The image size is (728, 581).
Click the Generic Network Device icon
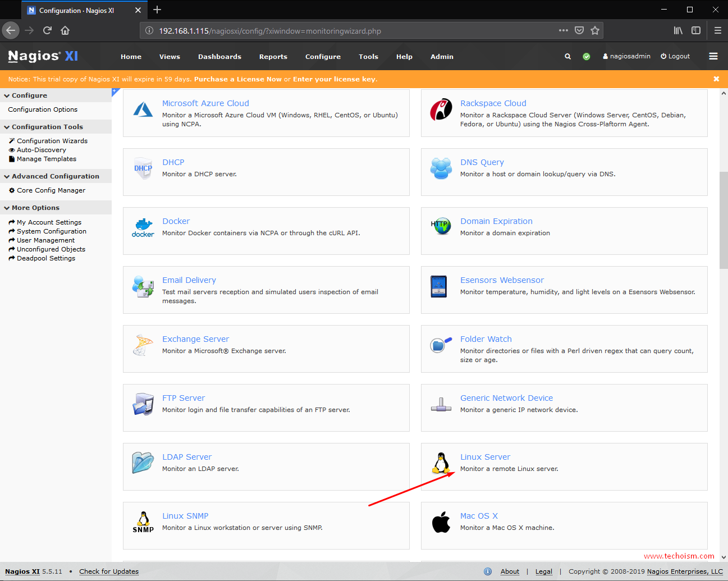(x=441, y=405)
